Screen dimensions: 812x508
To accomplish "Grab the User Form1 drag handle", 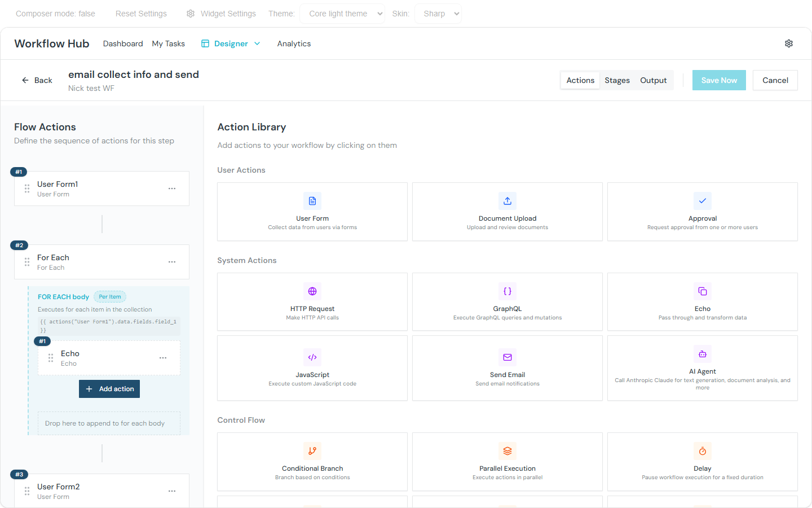I will (x=27, y=189).
